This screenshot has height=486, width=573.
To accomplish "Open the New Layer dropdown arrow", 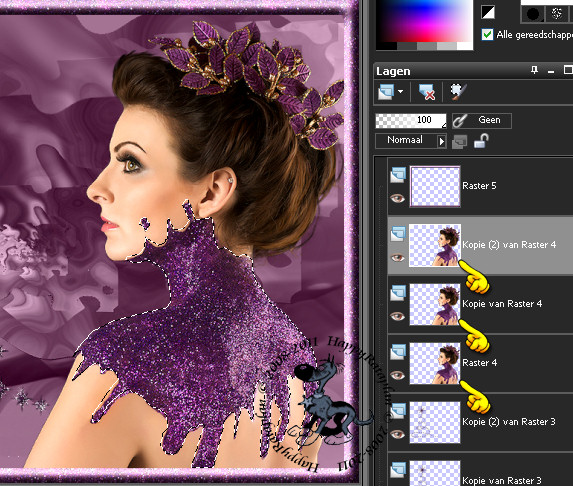I will coord(401,91).
